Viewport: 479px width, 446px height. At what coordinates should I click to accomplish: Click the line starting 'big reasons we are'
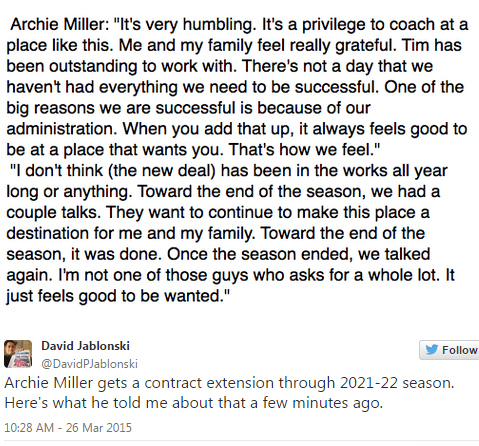click(188, 108)
